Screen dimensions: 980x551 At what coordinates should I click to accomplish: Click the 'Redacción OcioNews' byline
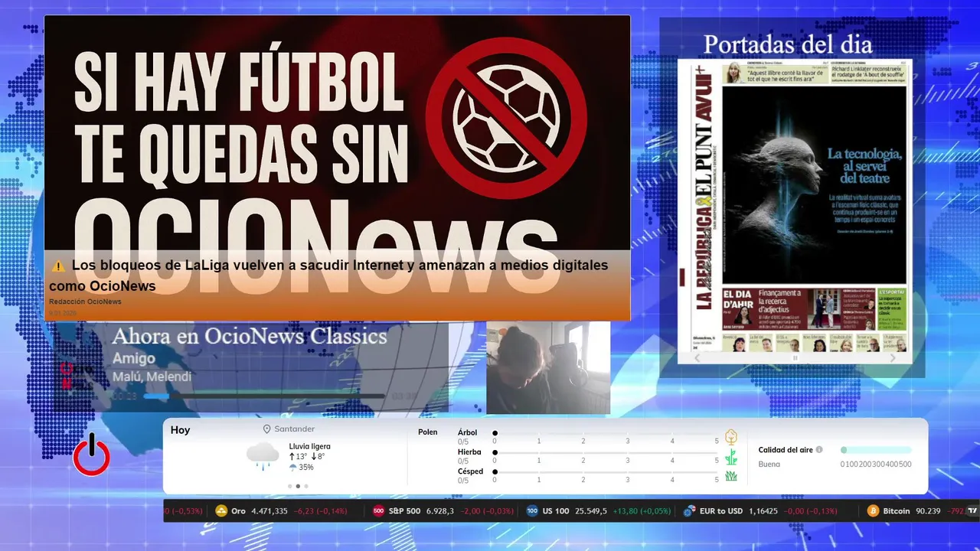tap(85, 302)
